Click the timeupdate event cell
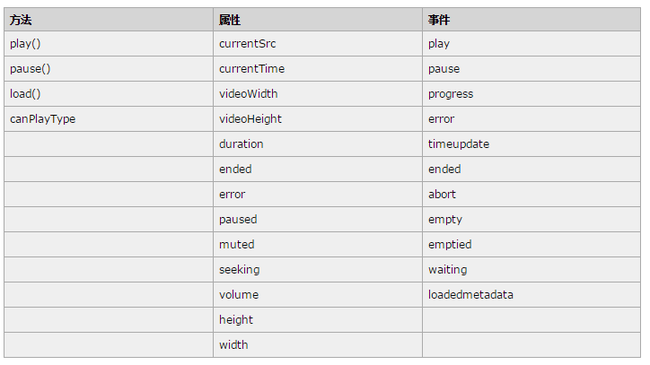This screenshot has width=650, height=365. click(531, 144)
